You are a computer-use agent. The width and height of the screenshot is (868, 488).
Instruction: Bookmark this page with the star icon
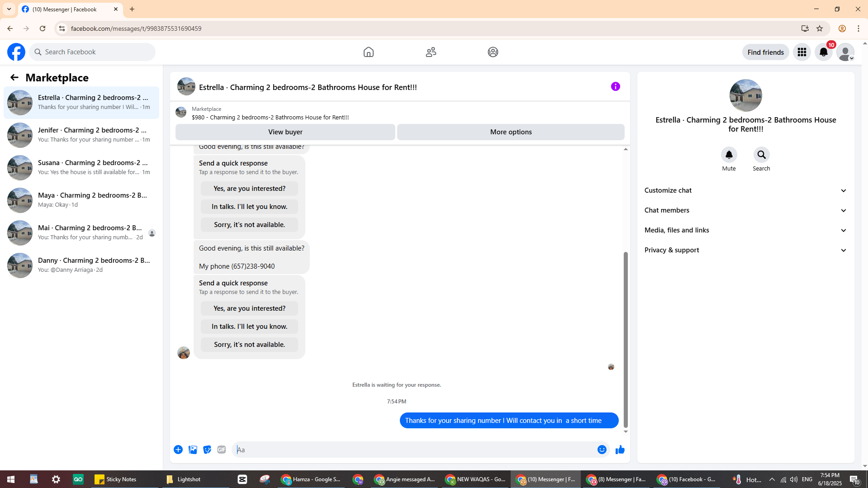tap(820, 28)
